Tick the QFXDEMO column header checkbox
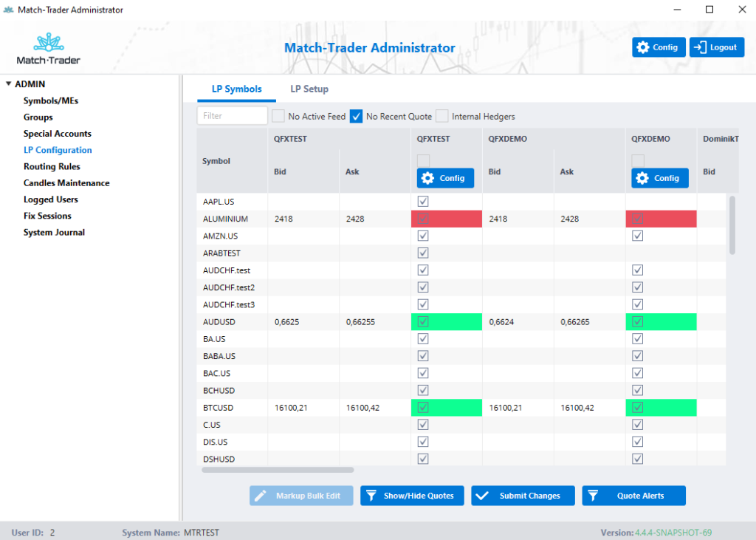 [638, 161]
